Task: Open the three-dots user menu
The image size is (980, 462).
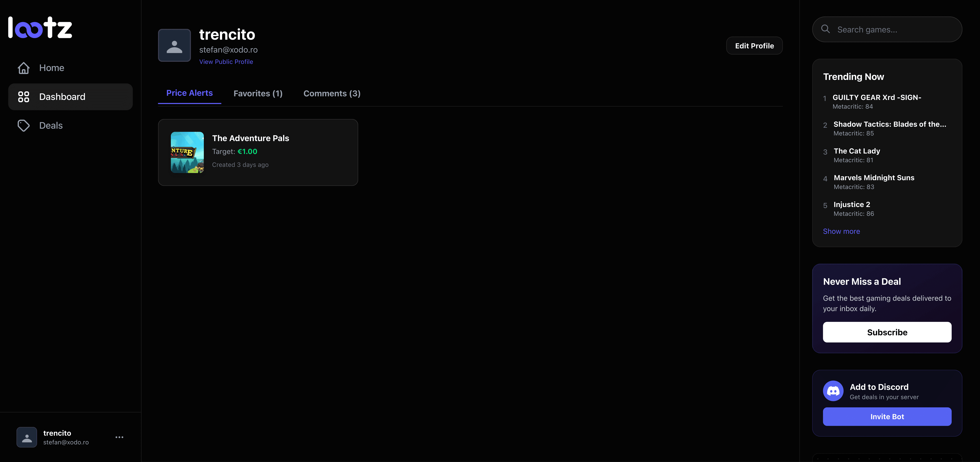Action: (120, 437)
